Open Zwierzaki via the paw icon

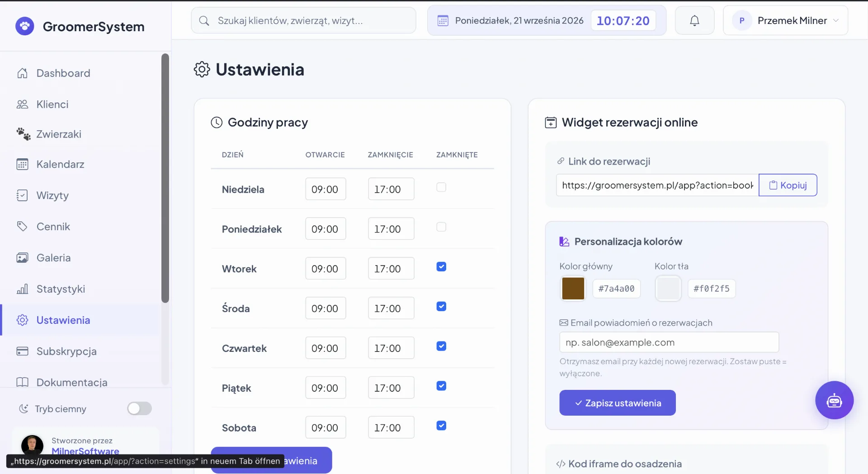tap(23, 134)
